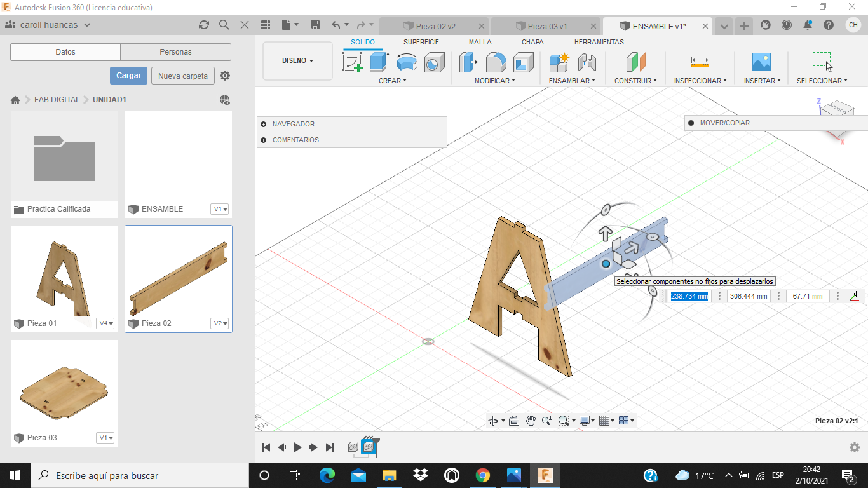Switch to the Personas tab
868x488 pixels.
pyautogui.click(x=175, y=52)
